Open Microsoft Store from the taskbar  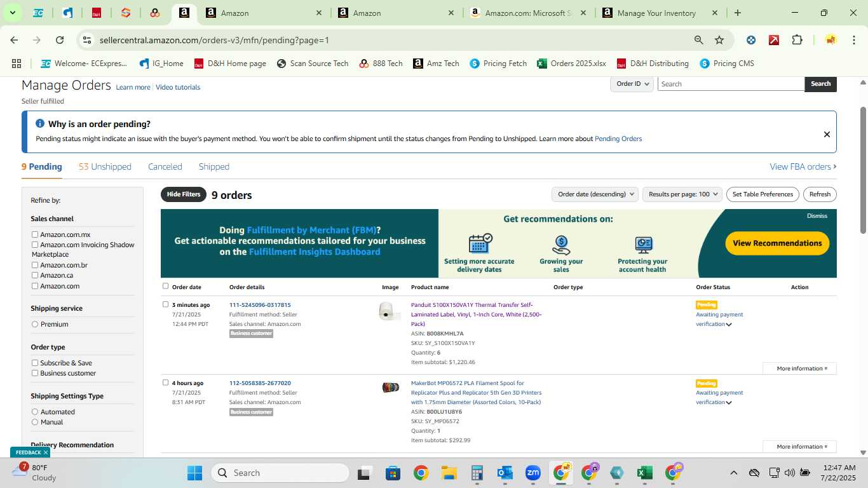click(393, 473)
